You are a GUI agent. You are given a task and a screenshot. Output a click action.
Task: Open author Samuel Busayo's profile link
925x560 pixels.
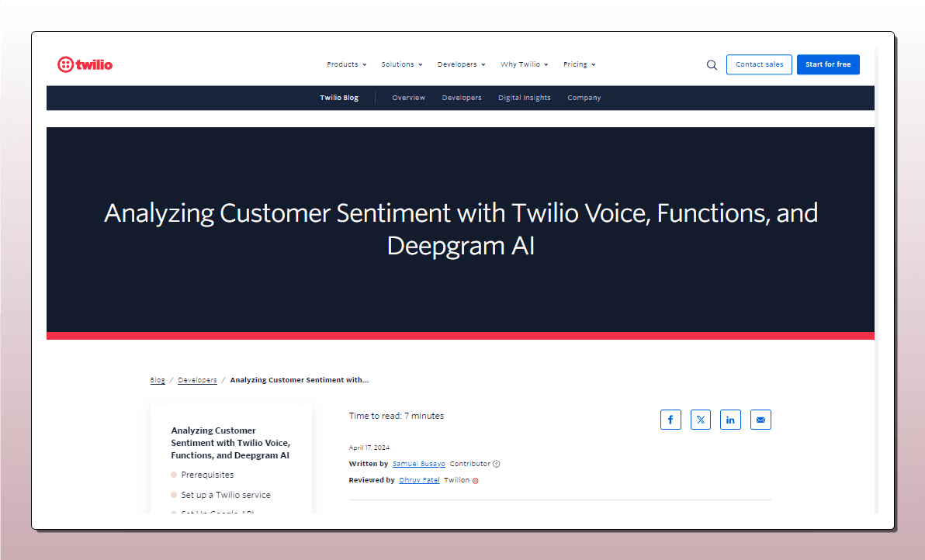419,464
